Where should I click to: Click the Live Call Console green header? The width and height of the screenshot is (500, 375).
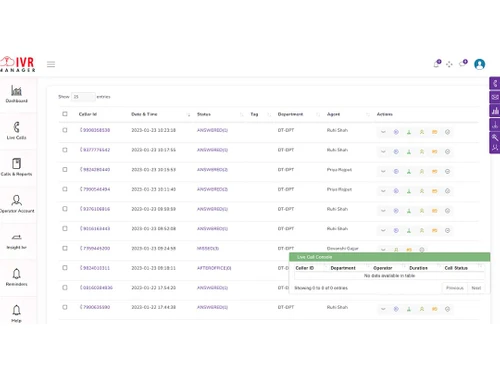pos(389,257)
